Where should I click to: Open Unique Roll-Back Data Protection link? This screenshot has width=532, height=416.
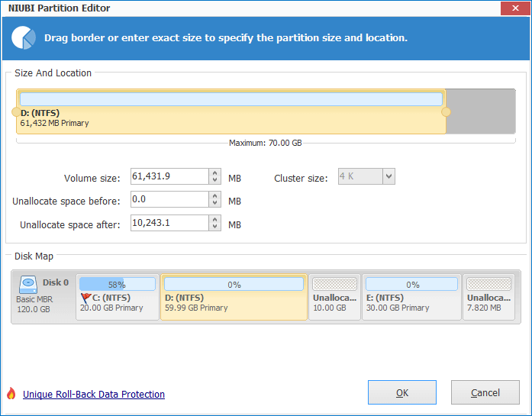point(94,395)
